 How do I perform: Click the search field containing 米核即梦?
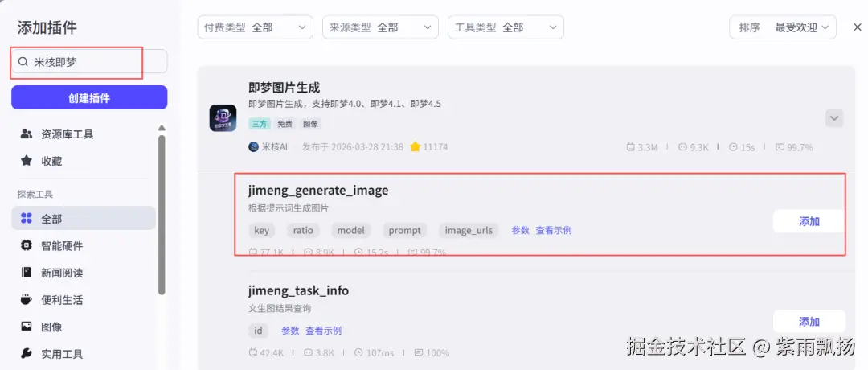pyautogui.click(x=89, y=61)
